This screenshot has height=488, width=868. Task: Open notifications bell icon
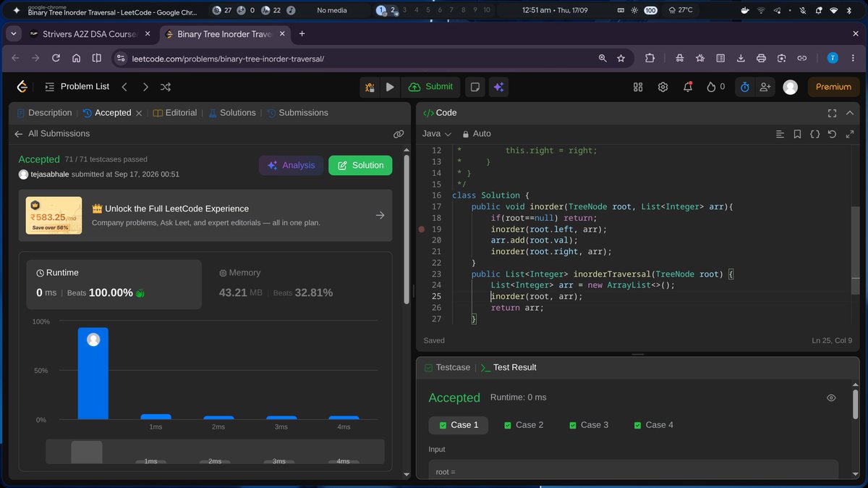[x=688, y=87]
